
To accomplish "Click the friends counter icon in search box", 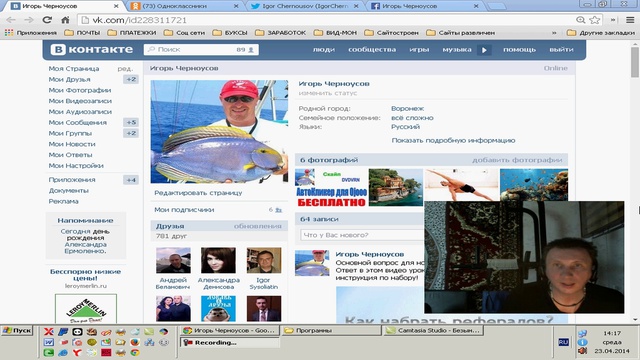I will point(251,50).
